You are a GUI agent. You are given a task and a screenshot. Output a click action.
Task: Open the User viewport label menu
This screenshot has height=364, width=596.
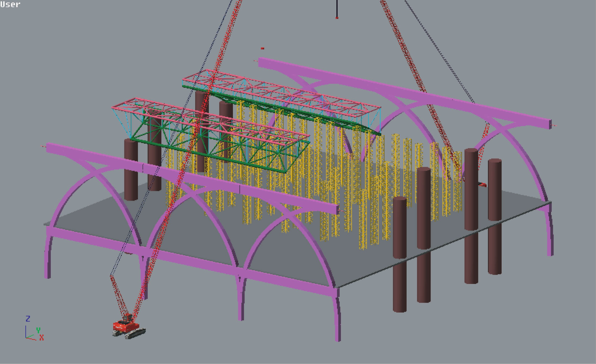pos(10,4)
